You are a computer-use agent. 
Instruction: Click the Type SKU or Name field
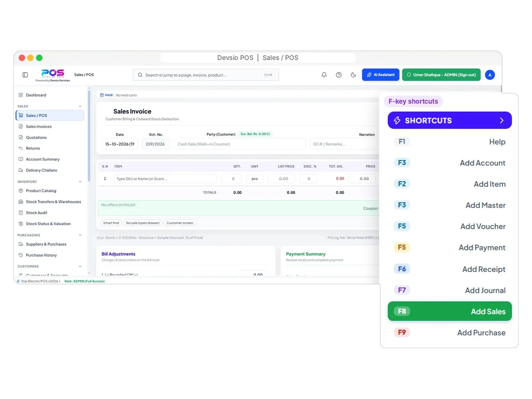click(x=165, y=179)
